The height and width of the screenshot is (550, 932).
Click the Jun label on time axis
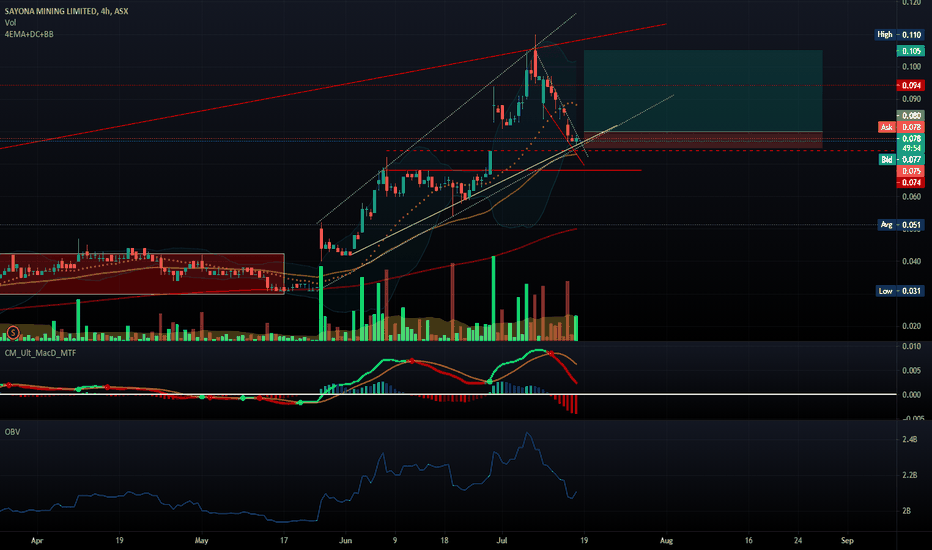click(345, 540)
